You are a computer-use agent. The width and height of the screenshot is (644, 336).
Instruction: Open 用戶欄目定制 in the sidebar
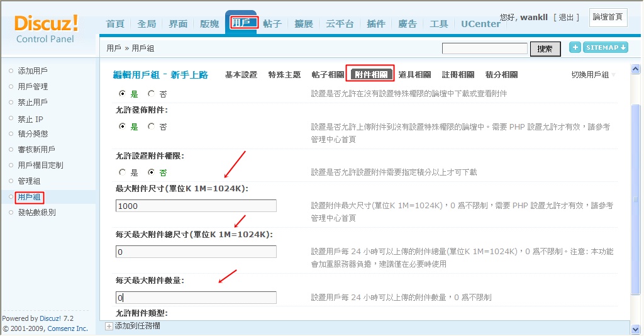[x=40, y=165]
